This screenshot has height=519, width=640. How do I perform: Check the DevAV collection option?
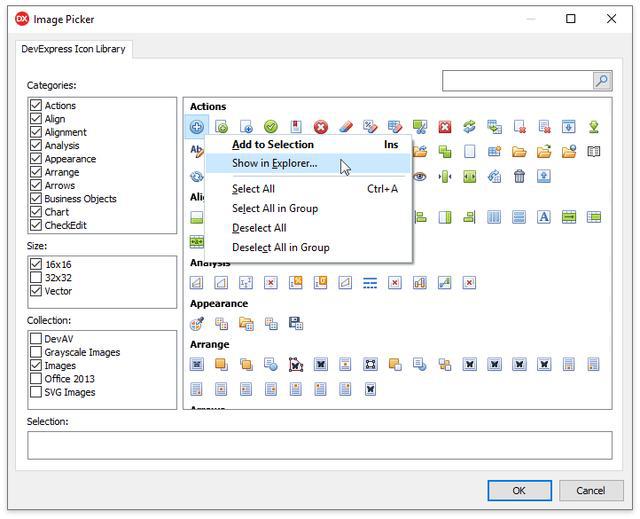coord(36,339)
